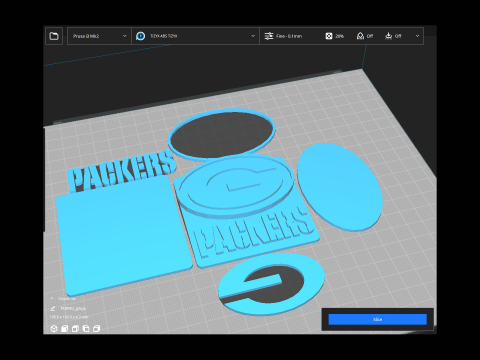Click the support Off label

[x=370, y=36]
